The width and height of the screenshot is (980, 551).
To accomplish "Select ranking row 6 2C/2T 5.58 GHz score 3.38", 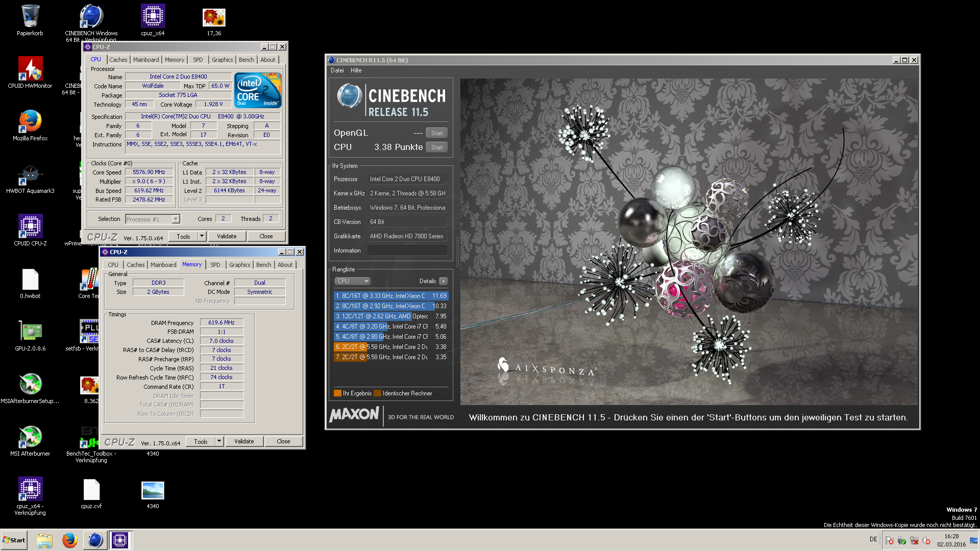I will [391, 347].
